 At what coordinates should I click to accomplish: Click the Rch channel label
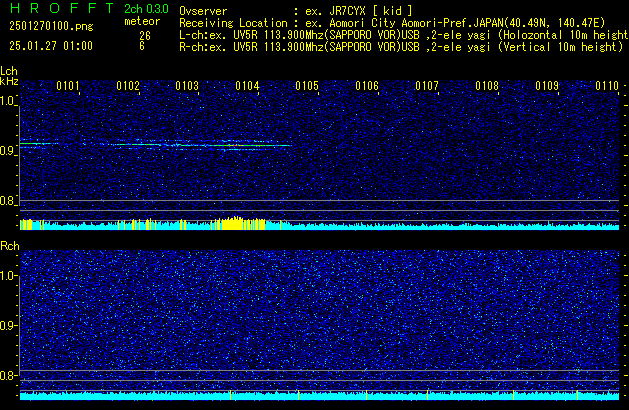coord(10,246)
